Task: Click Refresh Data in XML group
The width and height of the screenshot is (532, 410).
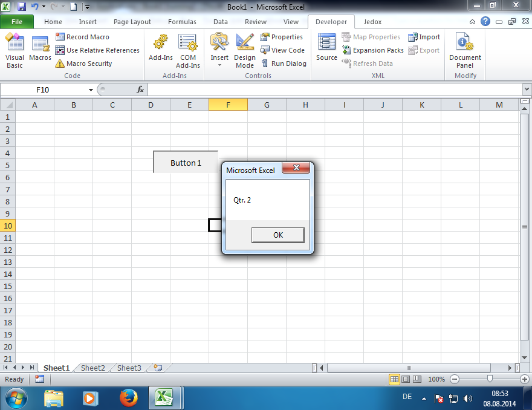Action: (x=367, y=63)
